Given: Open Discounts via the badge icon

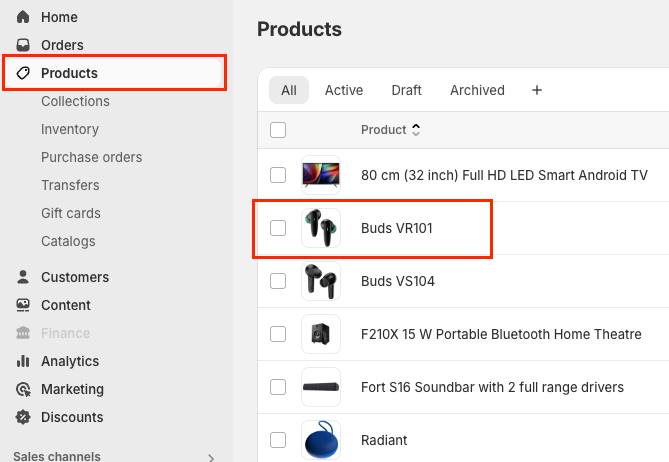Looking at the screenshot, I should 23,417.
